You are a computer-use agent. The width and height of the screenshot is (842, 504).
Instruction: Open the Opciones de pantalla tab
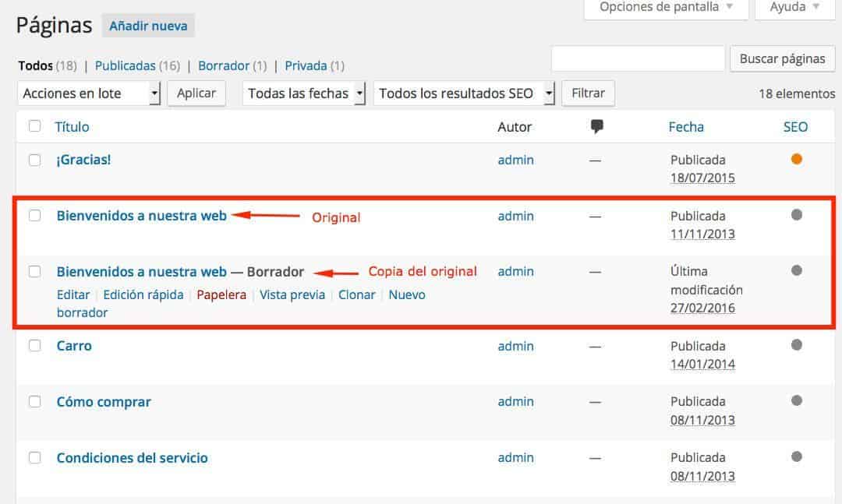click(666, 7)
